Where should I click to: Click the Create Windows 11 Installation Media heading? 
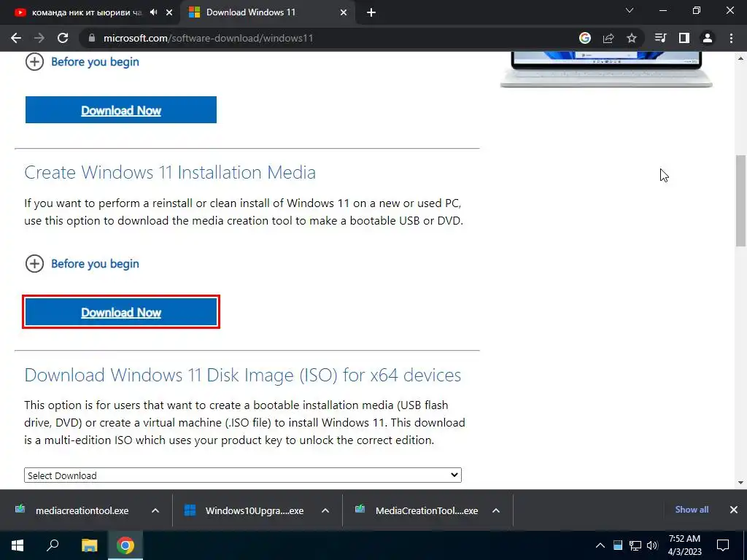pyautogui.click(x=170, y=172)
